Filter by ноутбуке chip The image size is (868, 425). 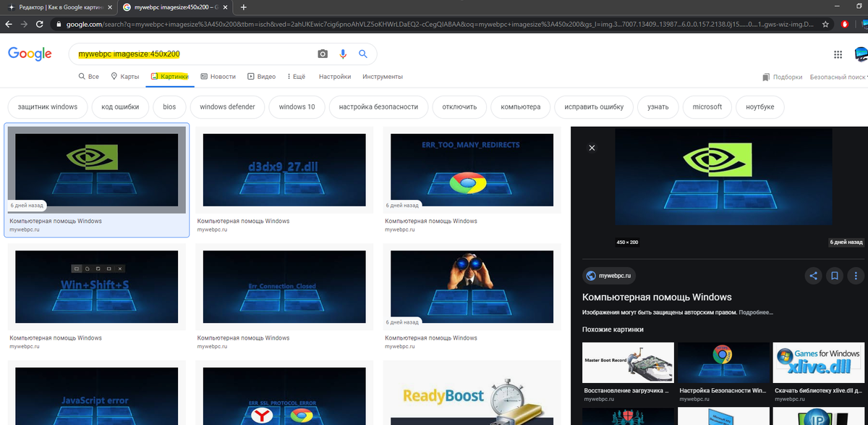[x=760, y=107]
